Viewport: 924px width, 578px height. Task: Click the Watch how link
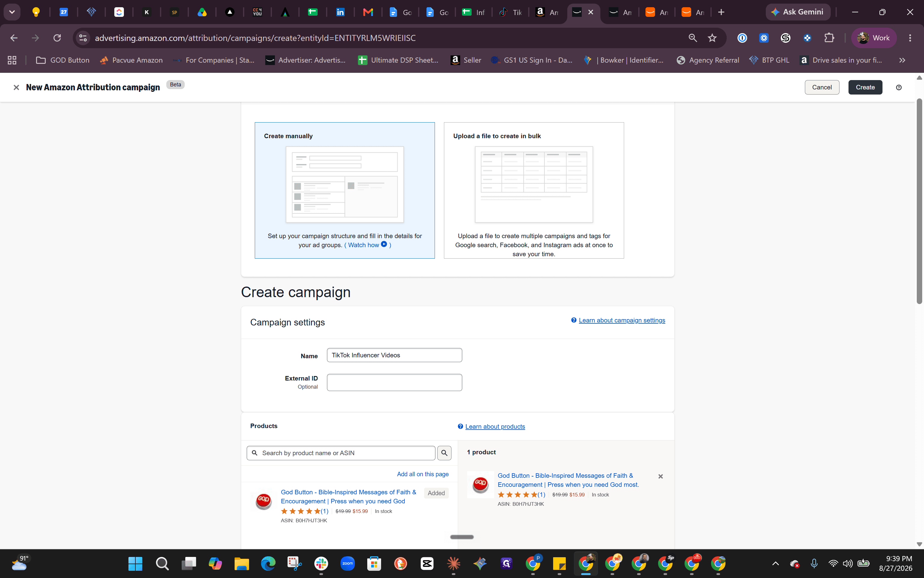(x=363, y=245)
